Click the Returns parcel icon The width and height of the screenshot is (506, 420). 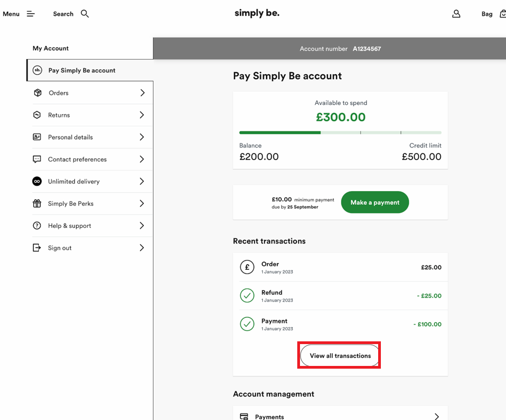tap(37, 115)
